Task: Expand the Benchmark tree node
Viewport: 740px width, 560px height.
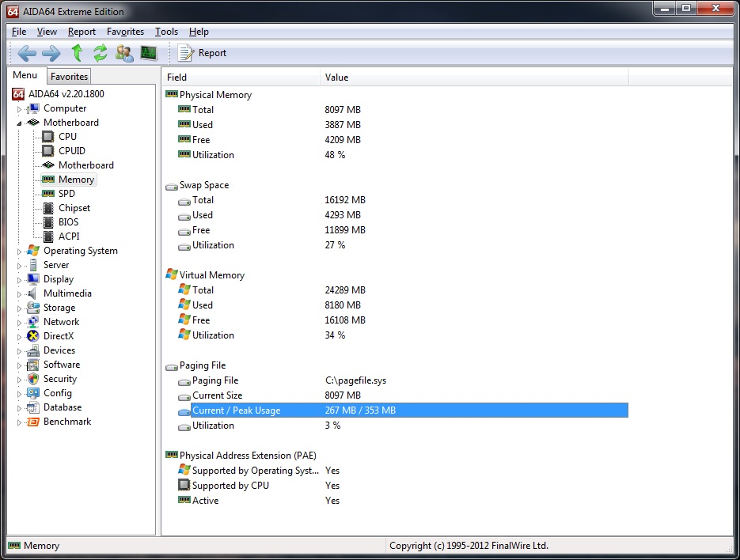Action: click(x=19, y=422)
